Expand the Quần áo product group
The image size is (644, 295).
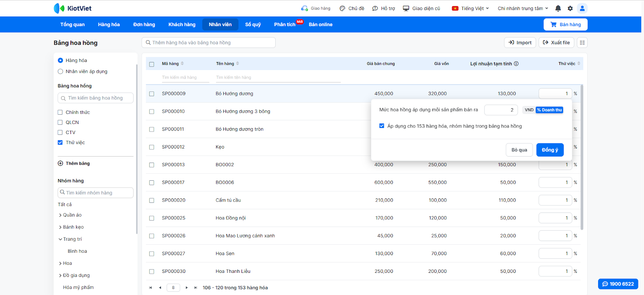60,215
